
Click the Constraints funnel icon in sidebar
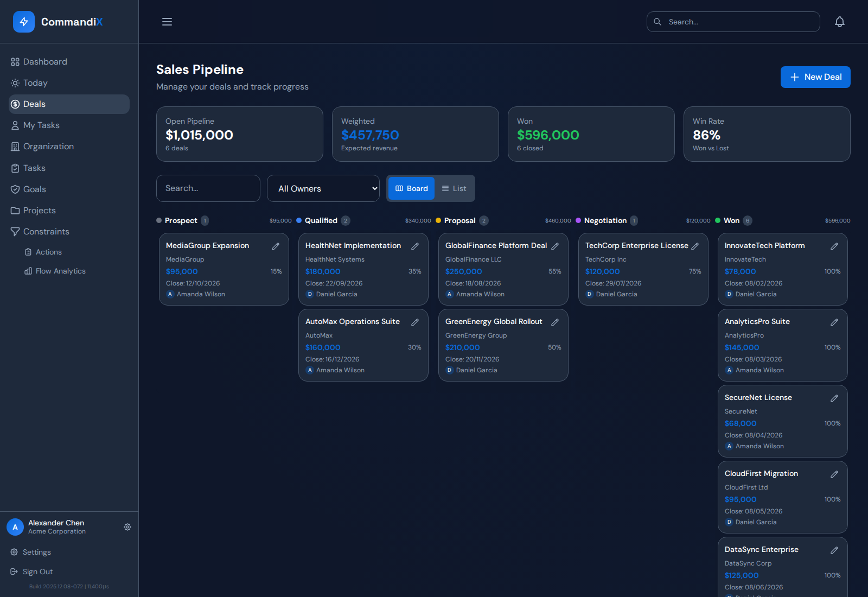coord(15,232)
